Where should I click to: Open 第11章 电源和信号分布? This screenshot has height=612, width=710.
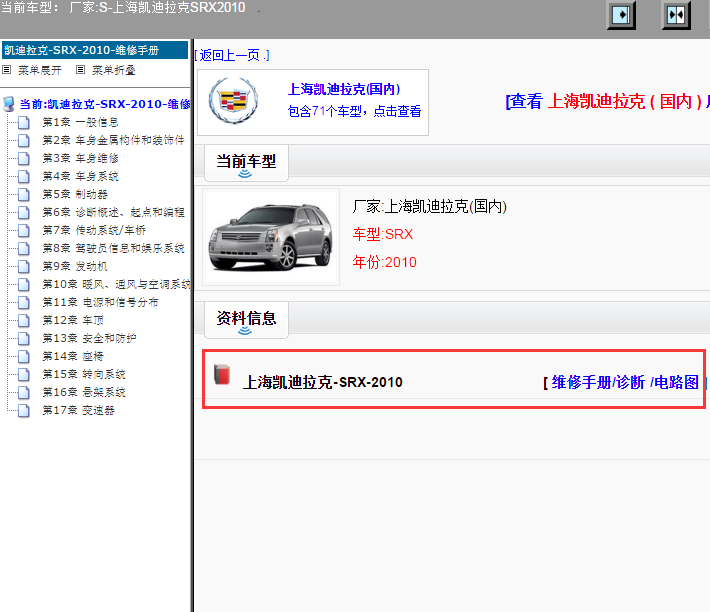point(101,302)
